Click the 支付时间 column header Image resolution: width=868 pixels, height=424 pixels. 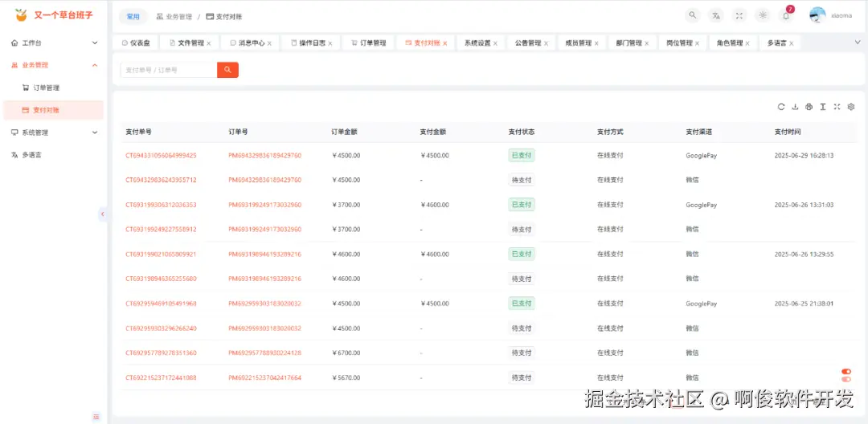tap(787, 132)
